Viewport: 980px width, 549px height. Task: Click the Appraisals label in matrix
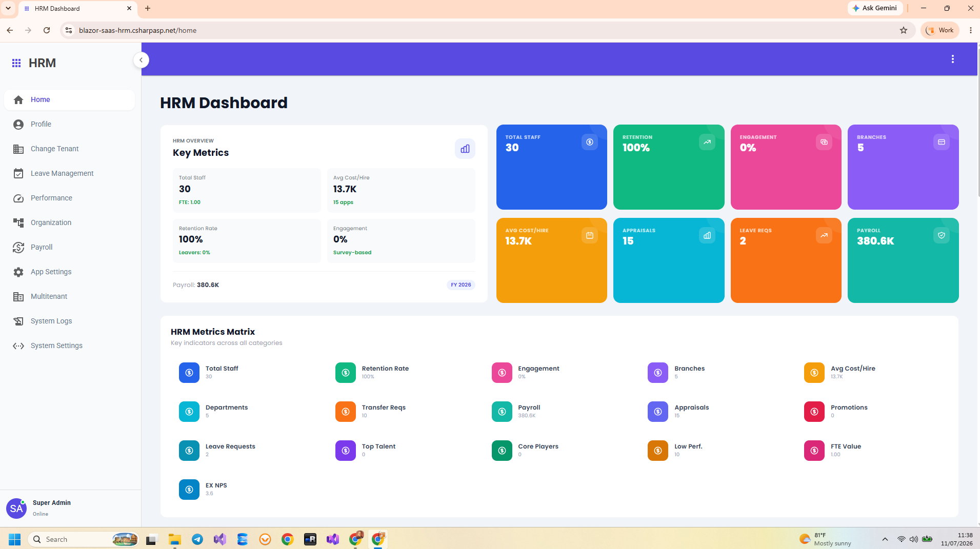691,408
